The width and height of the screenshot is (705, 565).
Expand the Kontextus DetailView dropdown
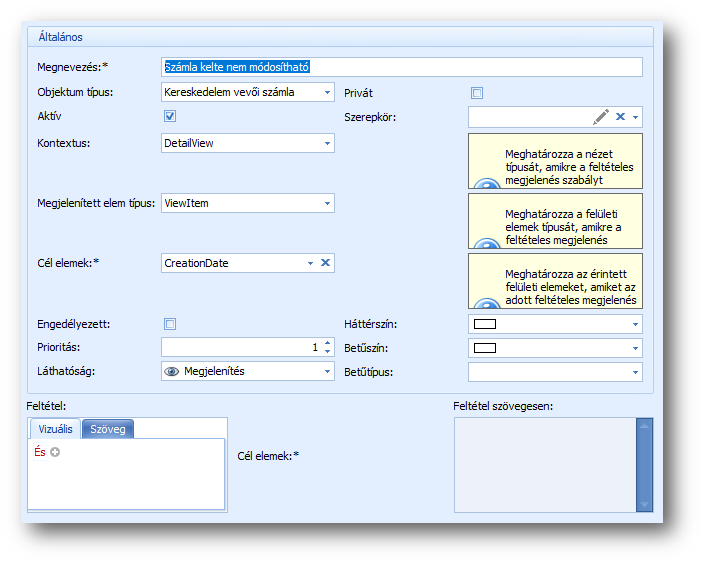[x=327, y=143]
